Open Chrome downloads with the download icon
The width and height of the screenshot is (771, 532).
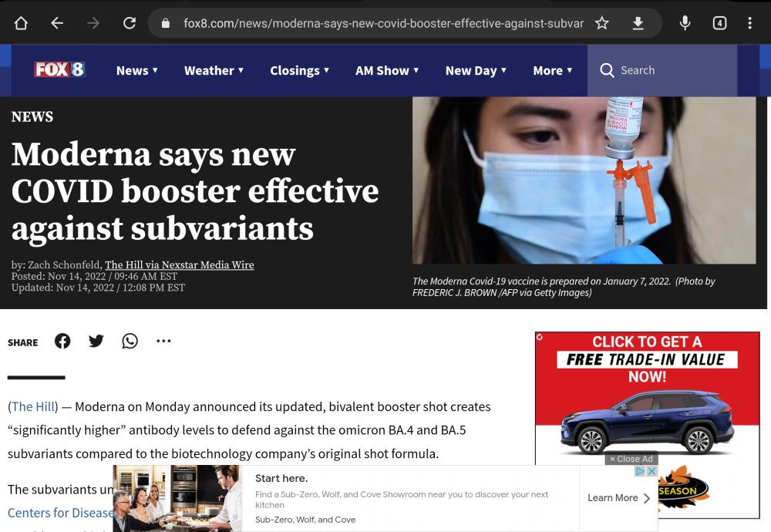tap(638, 23)
